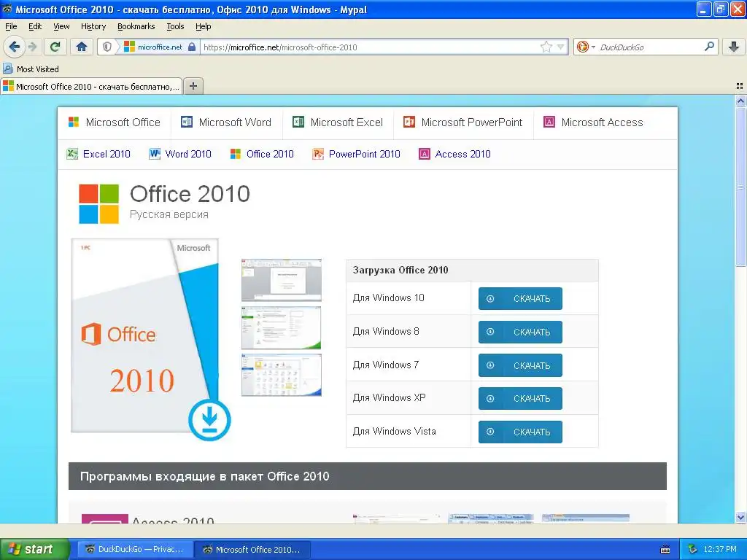The width and height of the screenshot is (747, 560).
Task: Open the History menu
Action: (x=93, y=26)
